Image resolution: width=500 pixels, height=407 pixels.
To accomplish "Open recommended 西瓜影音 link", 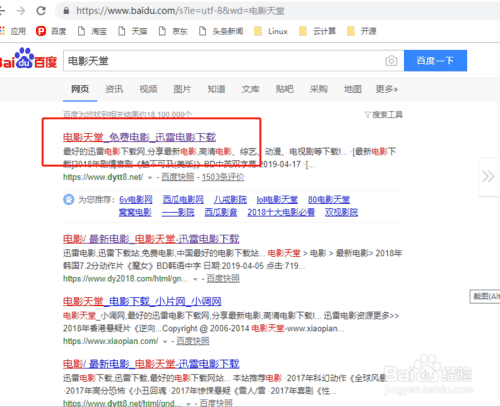I will 221,212.
